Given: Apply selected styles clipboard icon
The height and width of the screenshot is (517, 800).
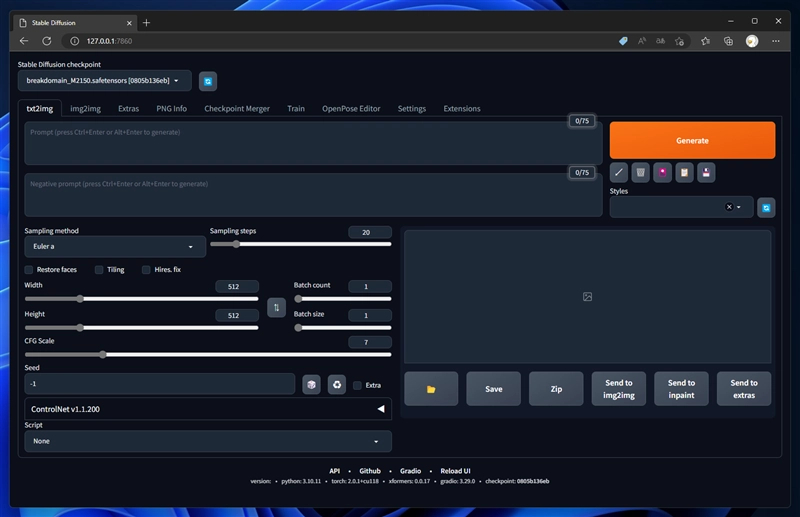Looking at the screenshot, I should pos(684,173).
